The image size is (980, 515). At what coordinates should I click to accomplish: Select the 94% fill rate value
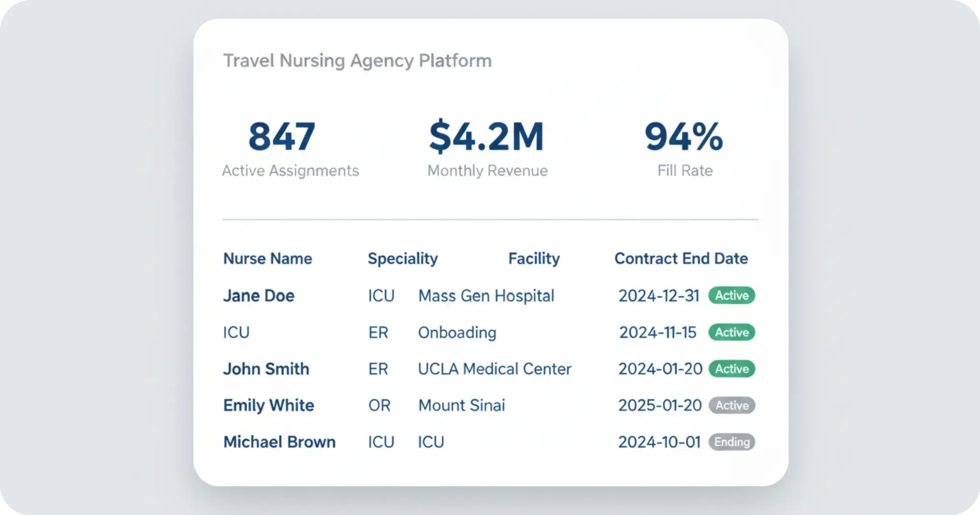[x=684, y=136]
